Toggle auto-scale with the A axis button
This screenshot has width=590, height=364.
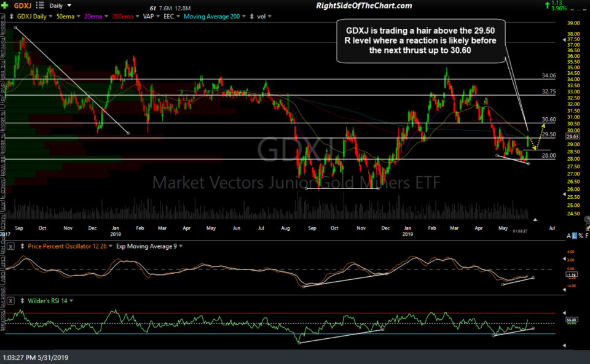click(x=568, y=235)
